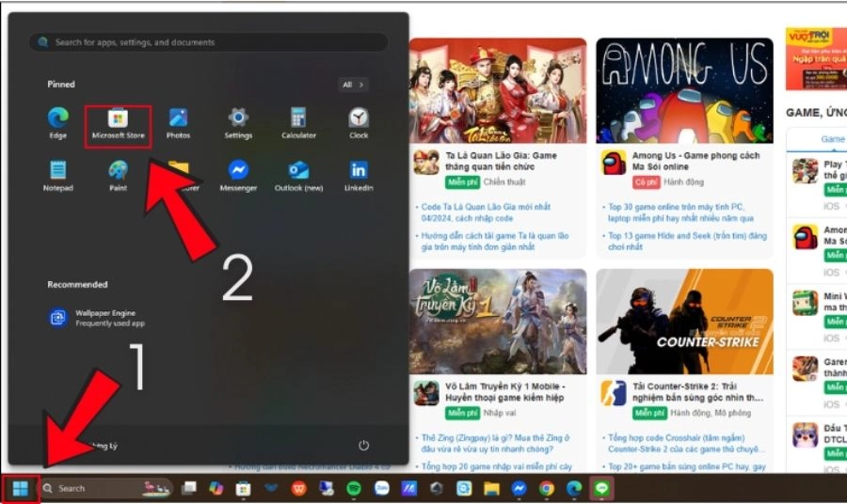Click the Windows Start button on taskbar

tap(20, 489)
